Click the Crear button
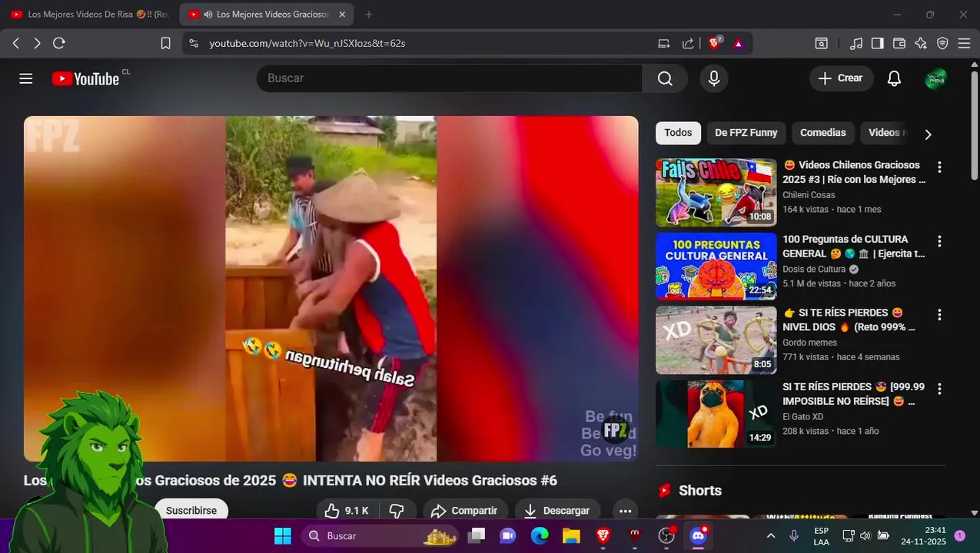 (841, 78)
